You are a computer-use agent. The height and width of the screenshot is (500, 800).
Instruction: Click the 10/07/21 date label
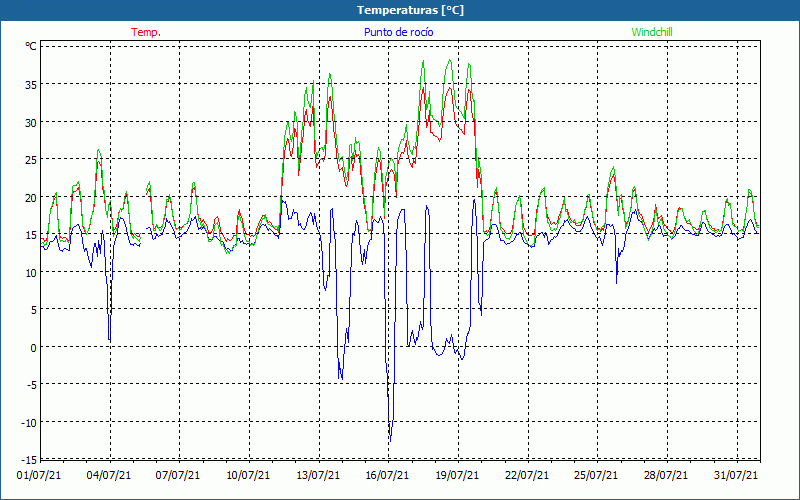coord(248,476)
